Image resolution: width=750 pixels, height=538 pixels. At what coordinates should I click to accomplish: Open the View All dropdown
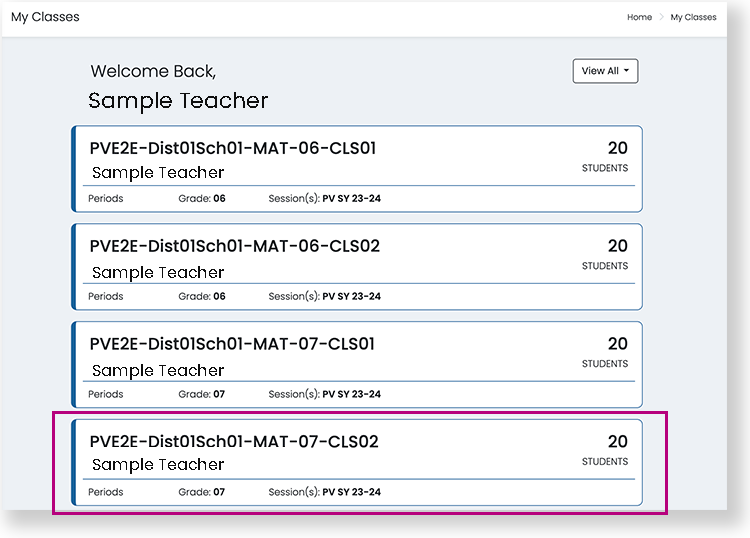tap(604, 71)
